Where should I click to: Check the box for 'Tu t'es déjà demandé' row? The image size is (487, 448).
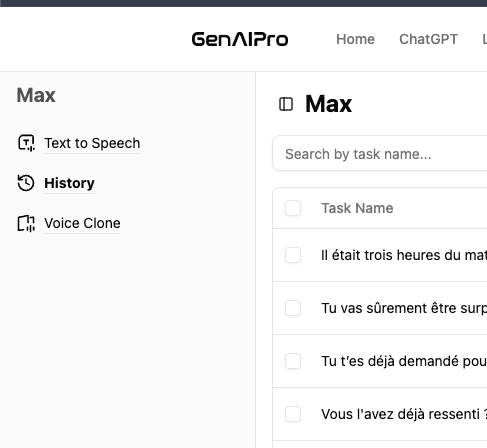click(x=293, y=361)
